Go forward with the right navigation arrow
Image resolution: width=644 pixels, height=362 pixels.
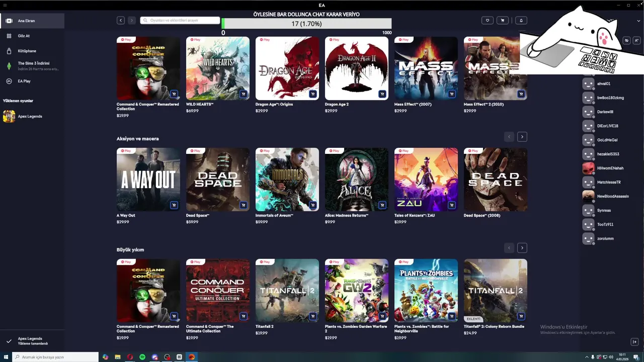(x=132, y=20)
